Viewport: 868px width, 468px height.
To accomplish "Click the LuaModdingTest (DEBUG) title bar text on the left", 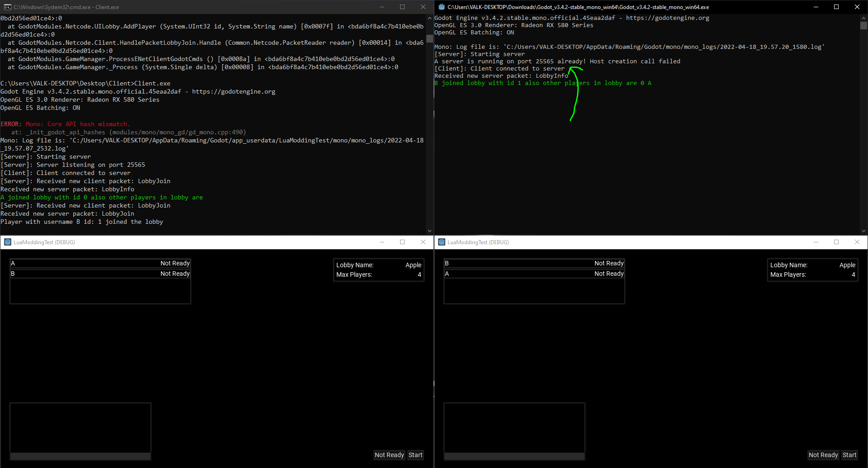I will pos(44,242).
